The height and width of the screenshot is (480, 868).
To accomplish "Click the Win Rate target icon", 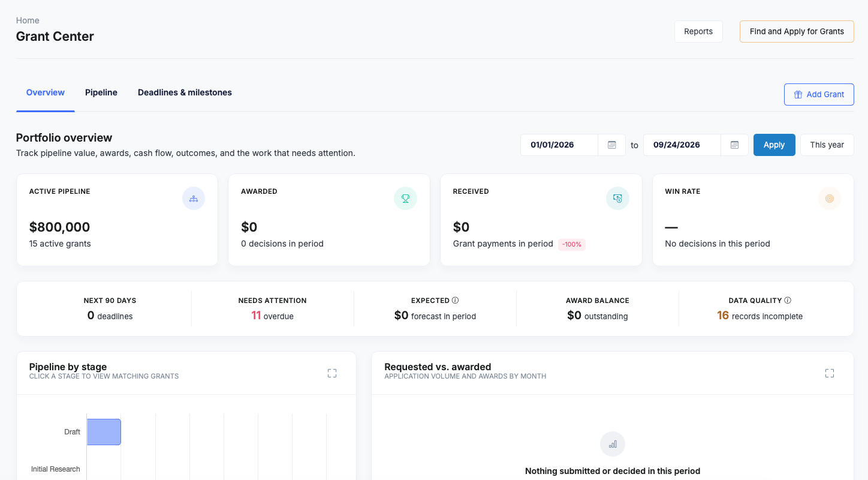I will click(x=830, y=199).
